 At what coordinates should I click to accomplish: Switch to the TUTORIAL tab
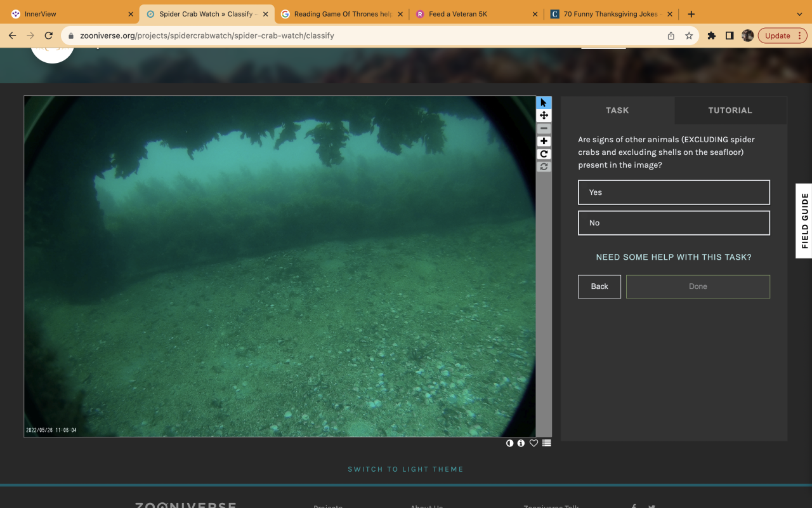point(730,110)
